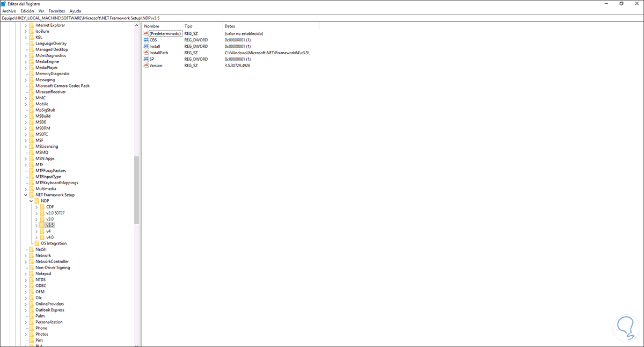
Task: Click the InstallPath value name
Action: point(159,53)
